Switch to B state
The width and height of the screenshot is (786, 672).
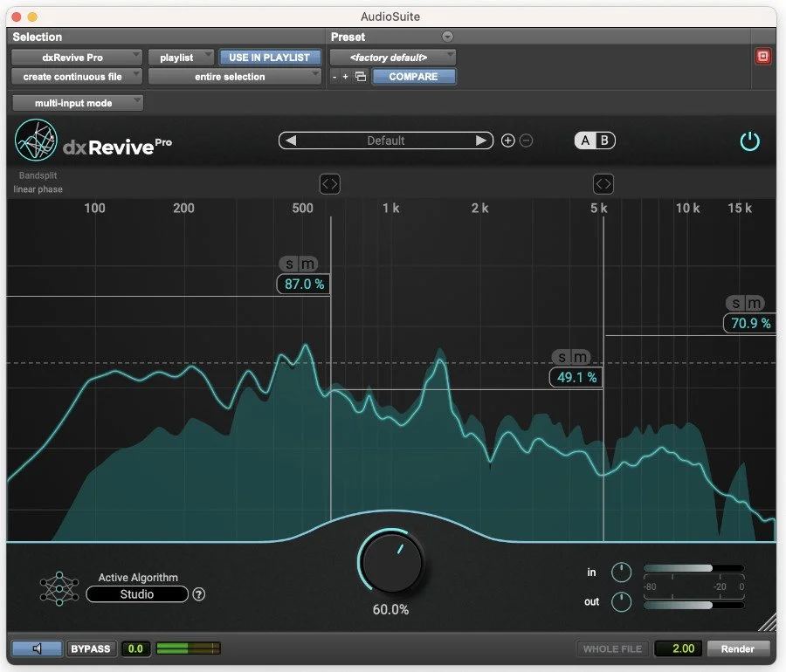[604, 141]
